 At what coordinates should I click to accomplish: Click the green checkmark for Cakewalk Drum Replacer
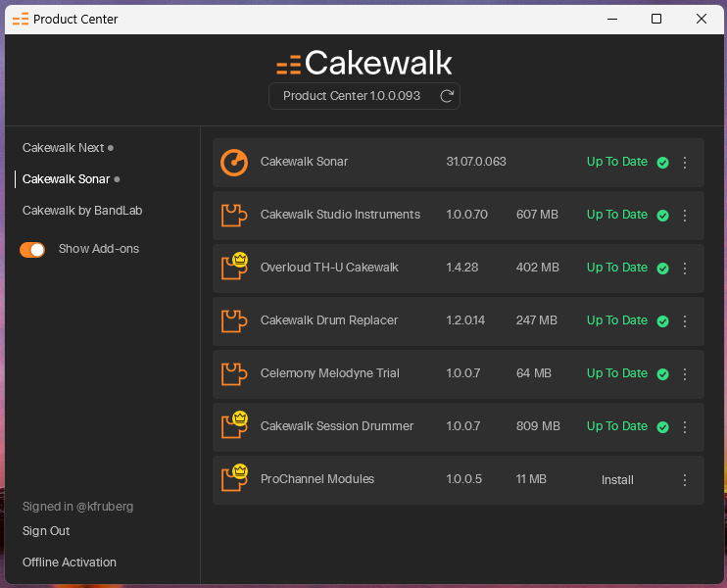tap(663, 320)
